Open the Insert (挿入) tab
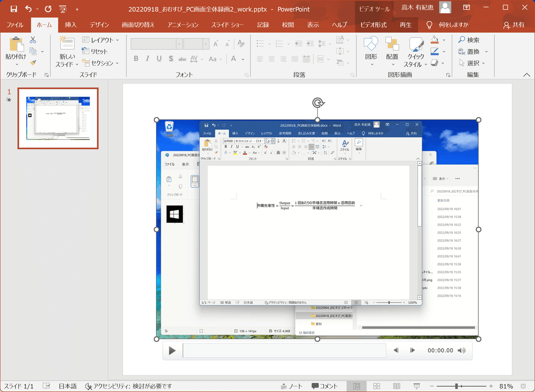Viewport: 535px width, 392px height. point(70,25)
